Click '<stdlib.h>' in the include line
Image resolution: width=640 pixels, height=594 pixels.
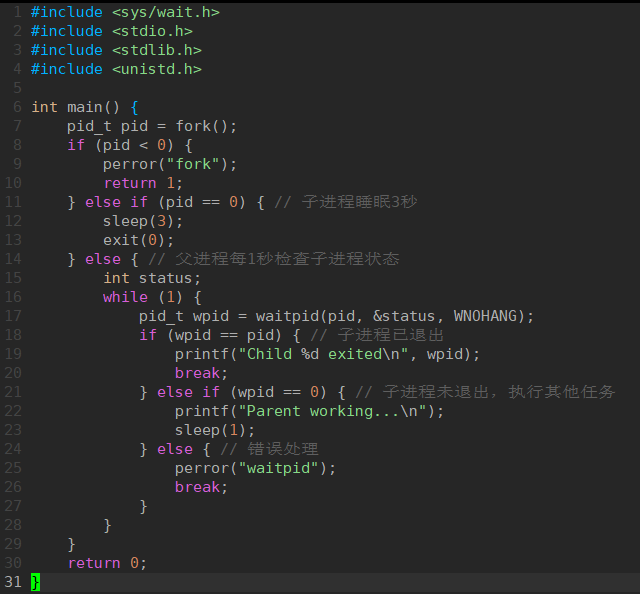point(157,50)
